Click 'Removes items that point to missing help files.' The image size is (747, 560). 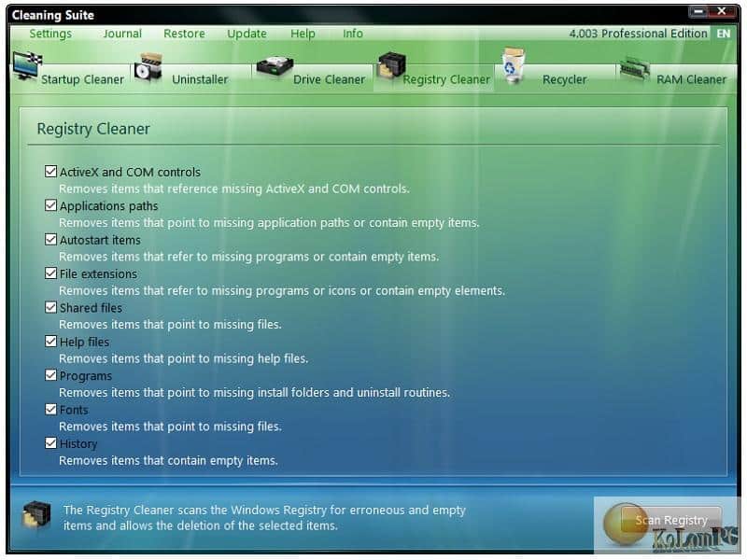tap(183, 358)
